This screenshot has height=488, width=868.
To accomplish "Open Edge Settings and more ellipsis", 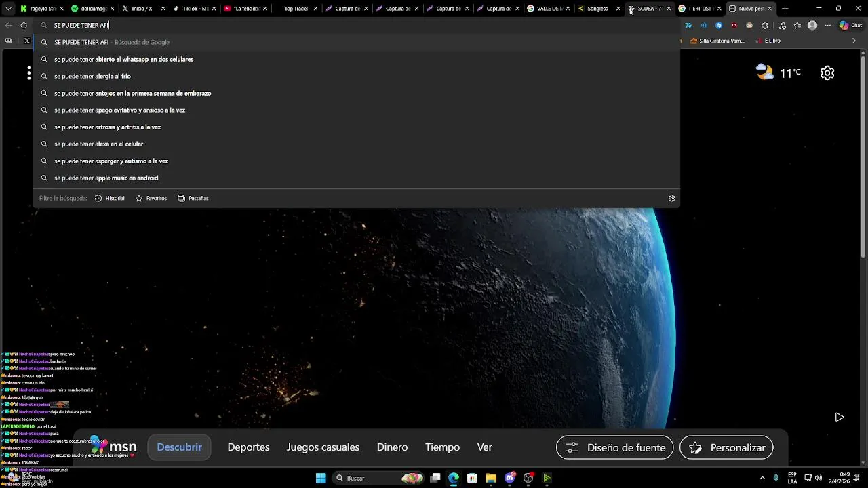I will [827, 26].
